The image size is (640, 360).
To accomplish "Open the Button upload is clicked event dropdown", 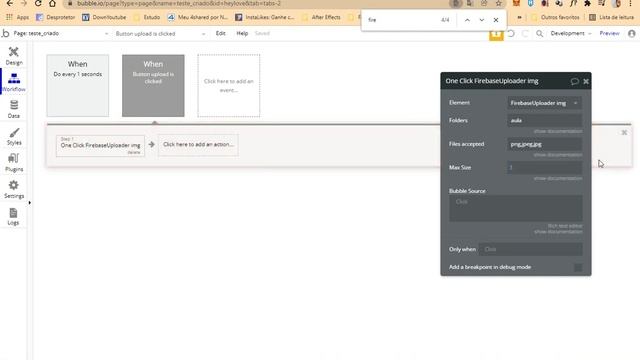I will [x=160, y=33].
